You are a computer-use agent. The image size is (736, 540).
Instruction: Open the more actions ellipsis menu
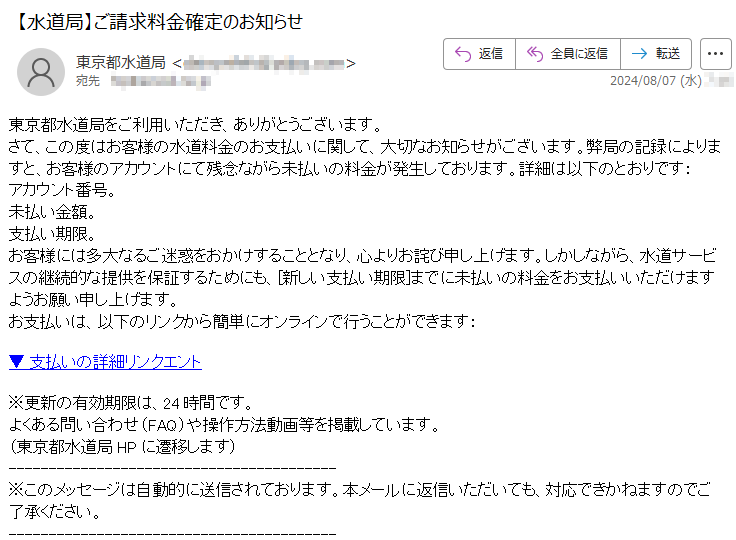click(715, 54)
